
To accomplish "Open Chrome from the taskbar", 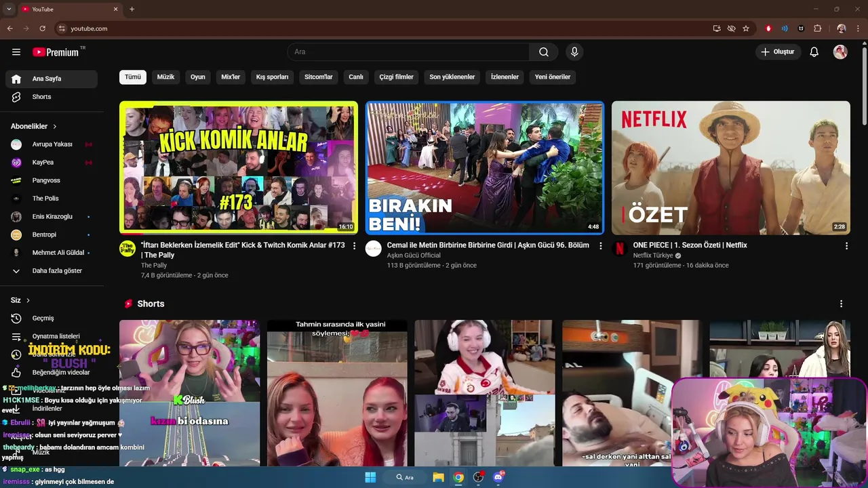I will tap(458, 477).
